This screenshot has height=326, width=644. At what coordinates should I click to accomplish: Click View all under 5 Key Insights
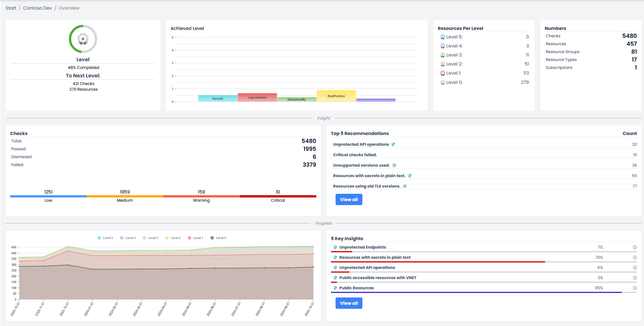click(349, 303)
